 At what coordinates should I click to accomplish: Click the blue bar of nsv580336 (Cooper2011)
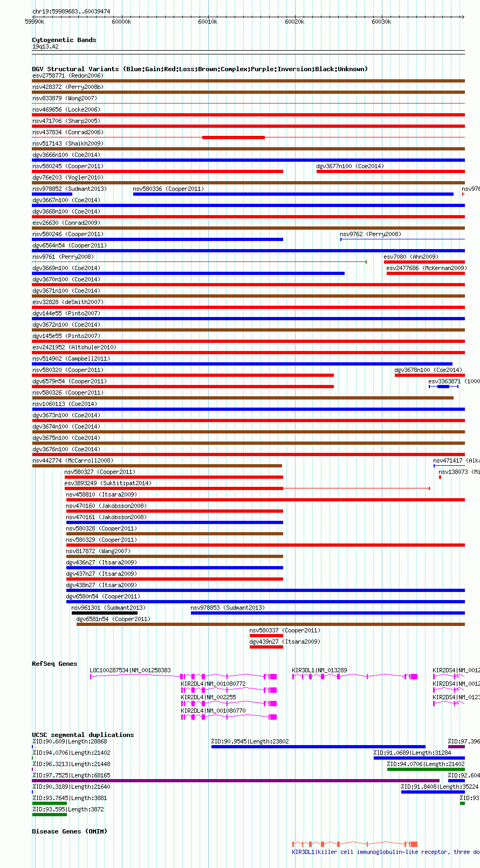pos(293,194)
